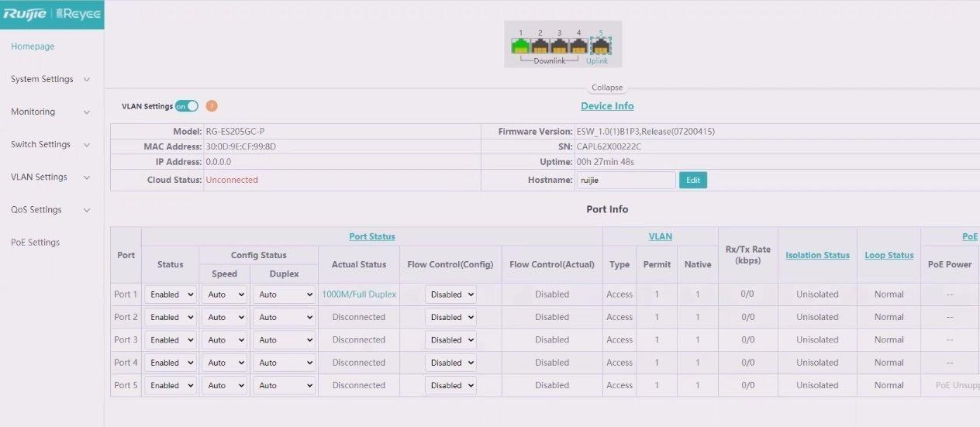The height and width of the screenshot is (427, 980).
Task: Open Port 3 Speed dropdown
Action: click(224, 340)
